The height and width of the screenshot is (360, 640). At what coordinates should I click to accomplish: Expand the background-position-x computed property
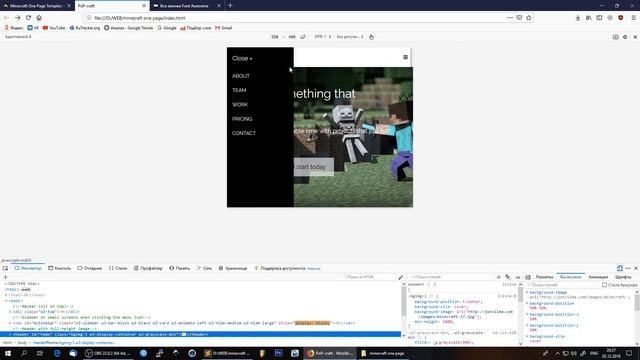point(527,314)
